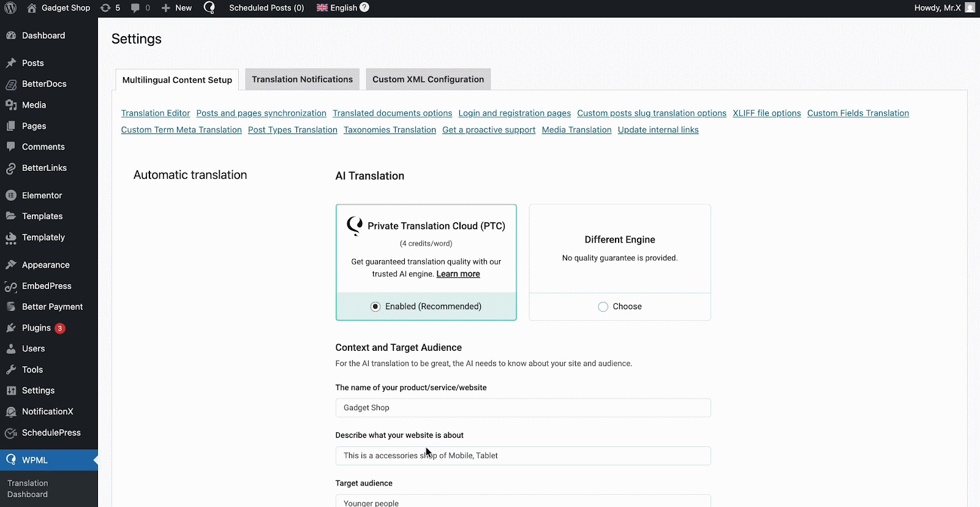Viewport: 980px width, 507px height.
Task: Jump to the XLIFF file options link
Action: pos(766,113)
